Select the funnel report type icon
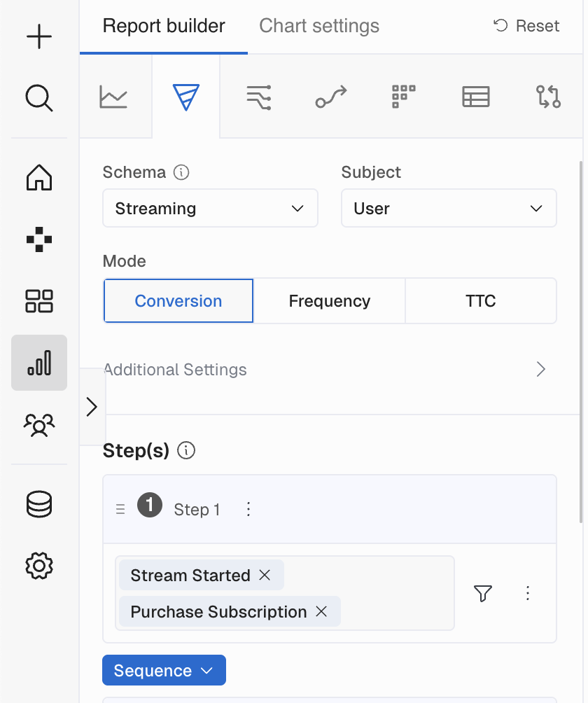The image size is (588, 703). point(186,97)
